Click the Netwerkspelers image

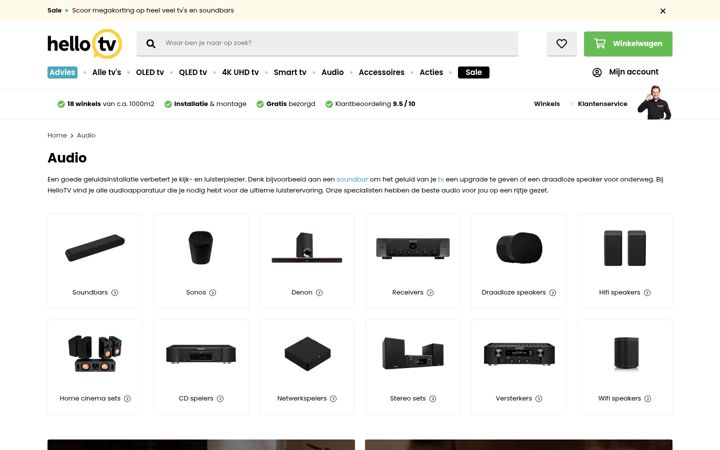pyautogui.click(x=307, y=354)
